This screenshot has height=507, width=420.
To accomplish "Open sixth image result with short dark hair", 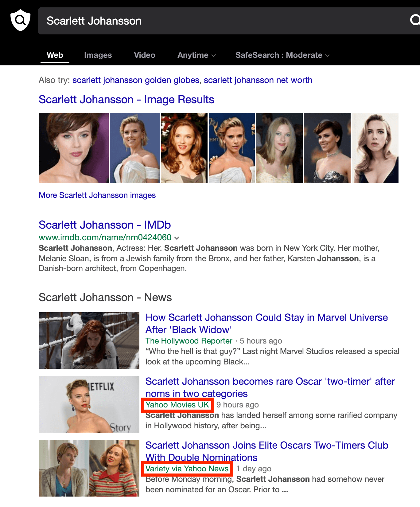I will click(327, 148).
